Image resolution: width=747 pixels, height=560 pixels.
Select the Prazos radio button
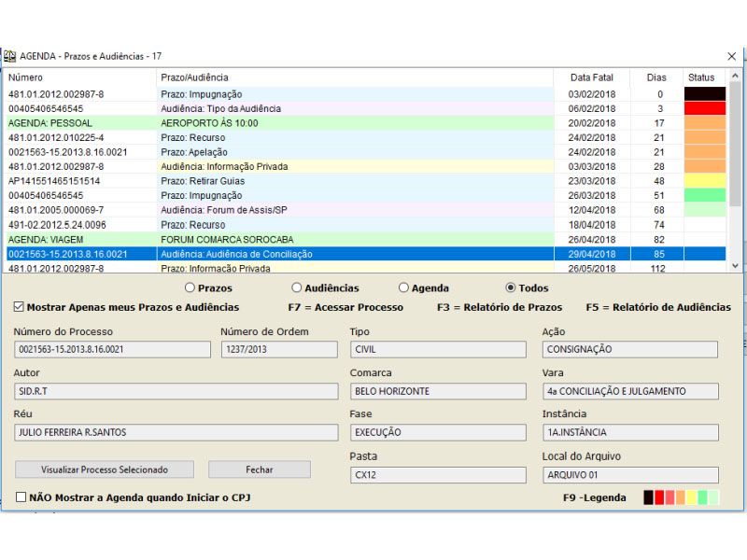[190, 288]
